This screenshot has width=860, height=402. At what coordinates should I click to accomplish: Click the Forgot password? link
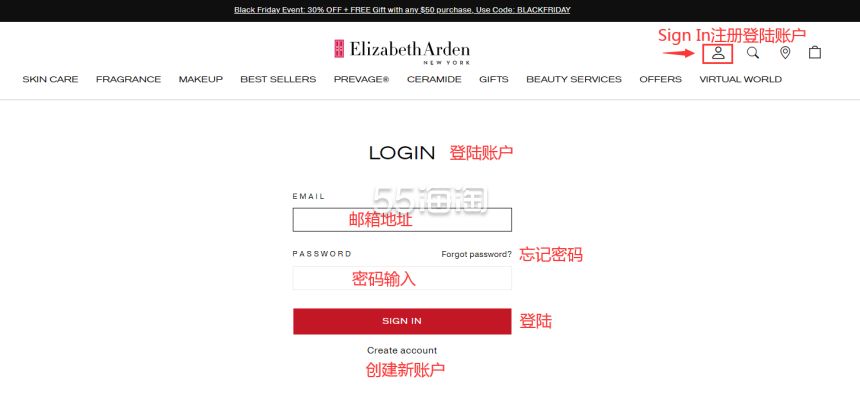[476, 254]
